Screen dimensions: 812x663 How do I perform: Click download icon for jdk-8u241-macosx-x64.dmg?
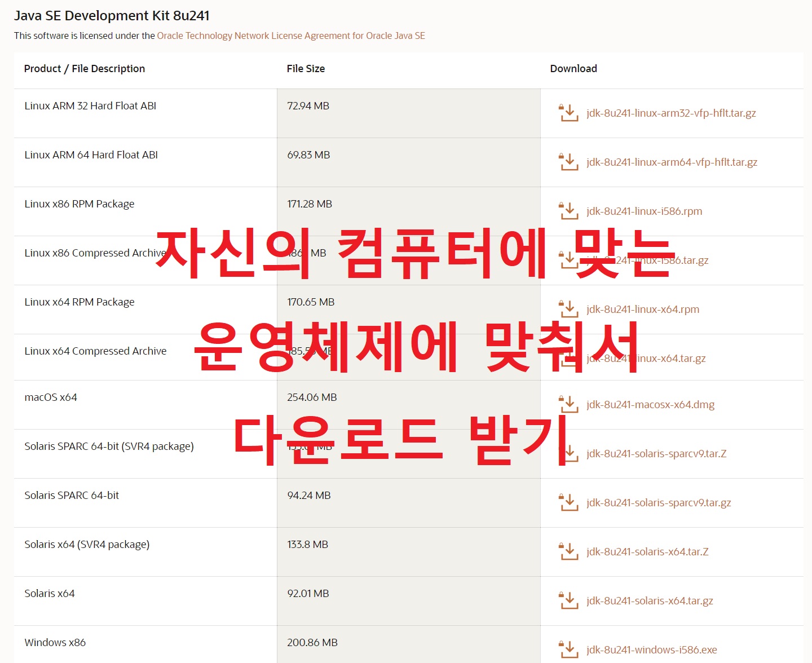(x=568, y=404)
